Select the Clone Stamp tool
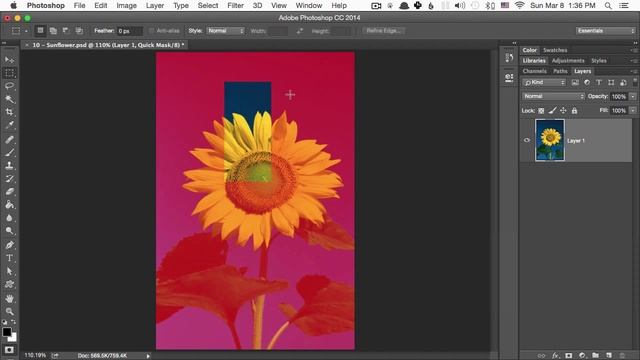The width and height of the screenshot is (640, 360). (x=9, y=165)
